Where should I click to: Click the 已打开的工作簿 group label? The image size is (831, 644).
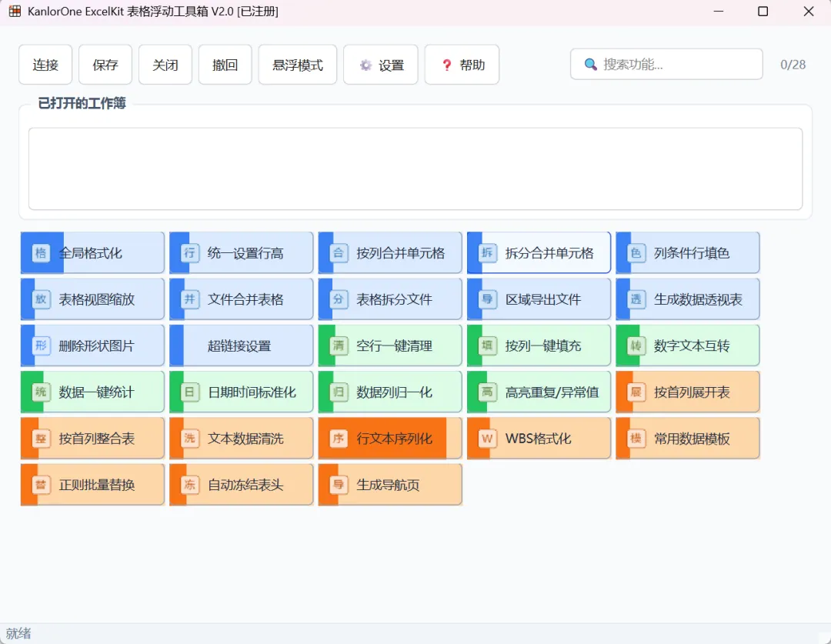click(82, 103)
